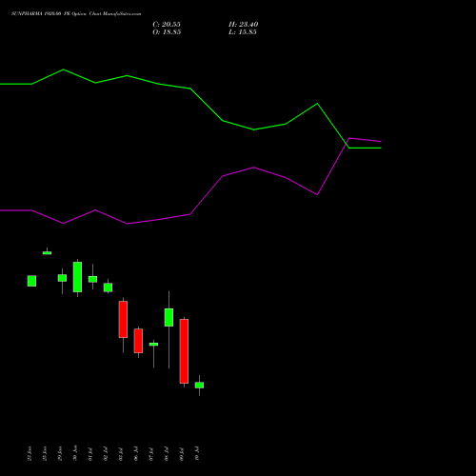Viewport: 476px width, 476px height.
Task: Click the small green candle above 10 Jul
Action: [199, 386]
